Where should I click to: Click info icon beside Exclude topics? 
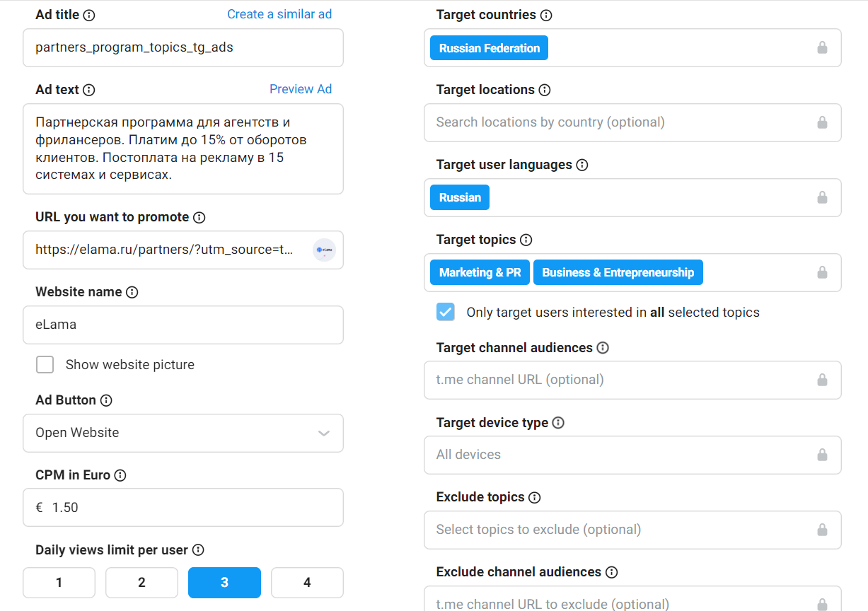(535, 497)
